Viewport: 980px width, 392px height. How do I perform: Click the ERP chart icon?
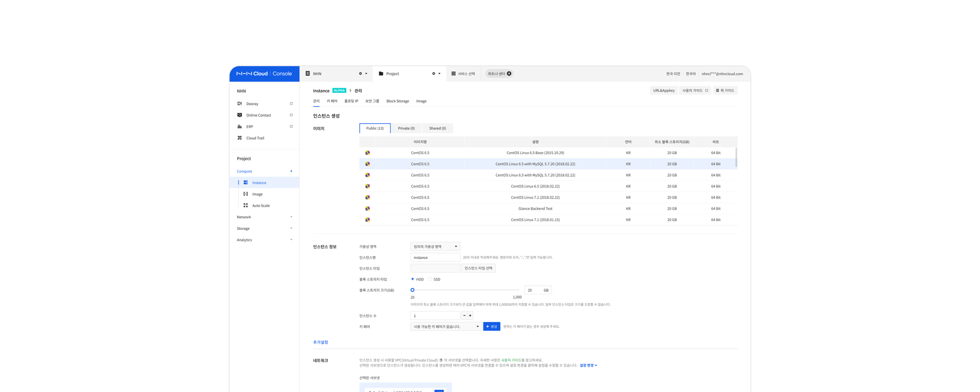240,126
